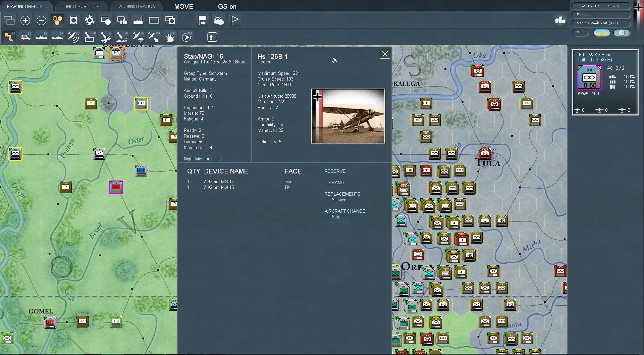Zoom in on the map
This screenshot has height=355, width=644.
click(25, 20)
